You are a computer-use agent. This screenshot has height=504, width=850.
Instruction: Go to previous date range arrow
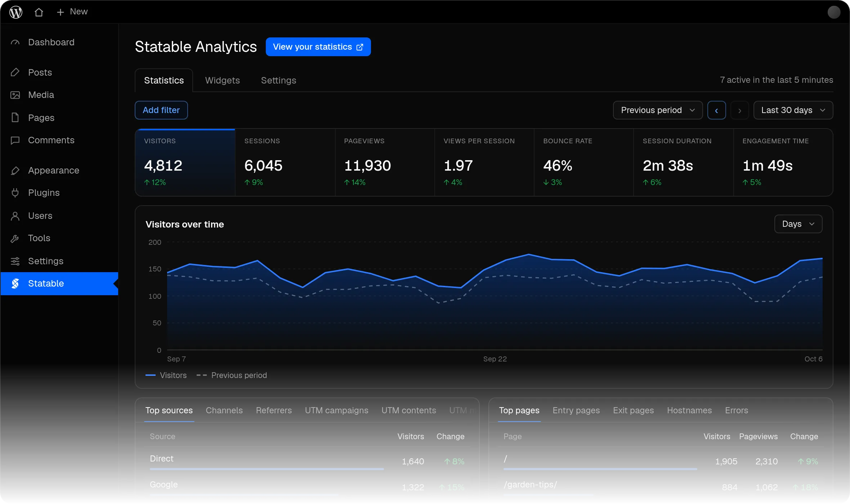[x=716, y=110]
